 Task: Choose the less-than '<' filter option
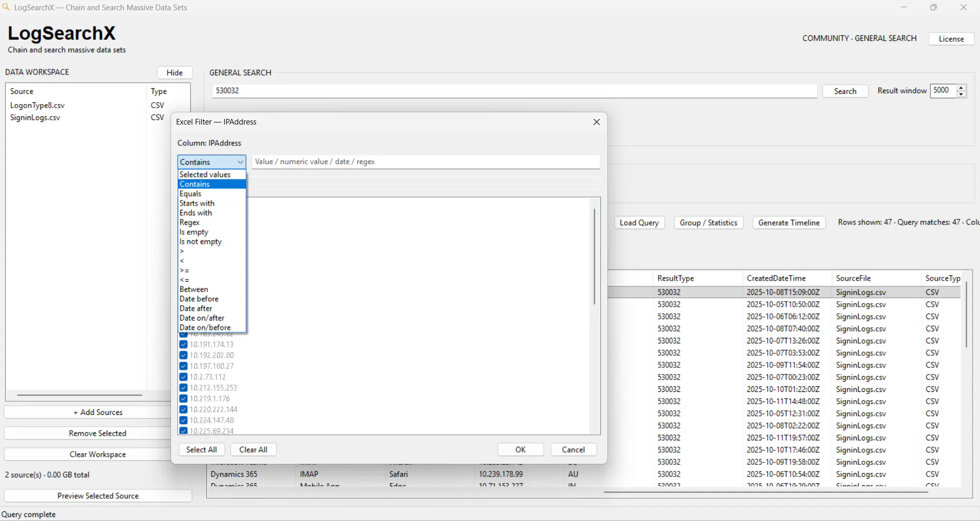pyautogui.click(x=212, y=261)
